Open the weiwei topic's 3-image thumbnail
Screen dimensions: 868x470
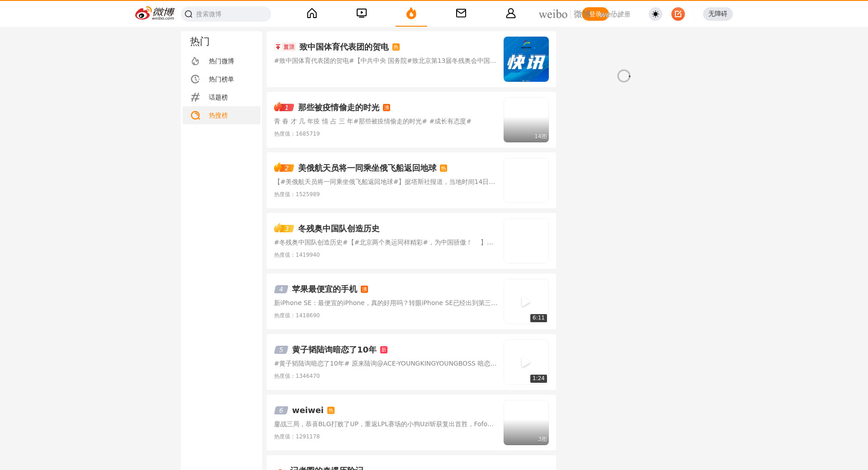pos(526,423)
